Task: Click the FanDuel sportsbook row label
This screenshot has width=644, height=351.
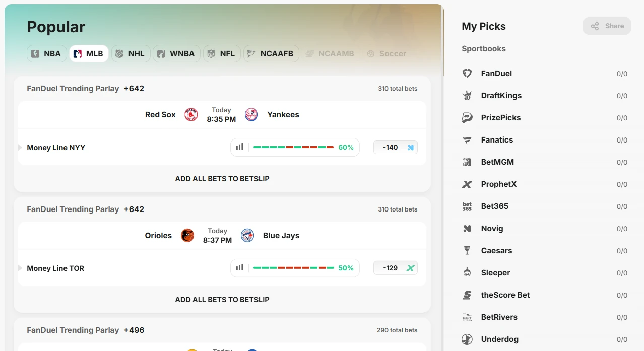Action: coord(496,74)
